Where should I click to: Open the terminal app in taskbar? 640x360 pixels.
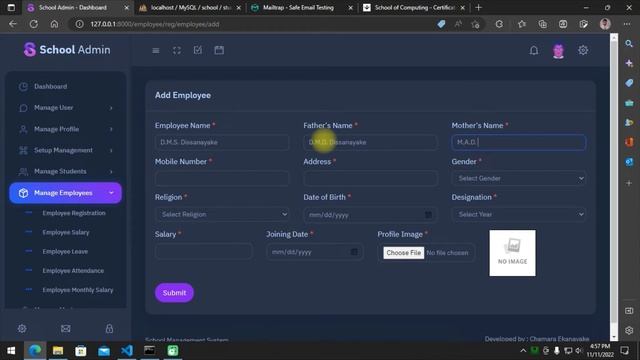pyautogui.click(x=150, y=351)
